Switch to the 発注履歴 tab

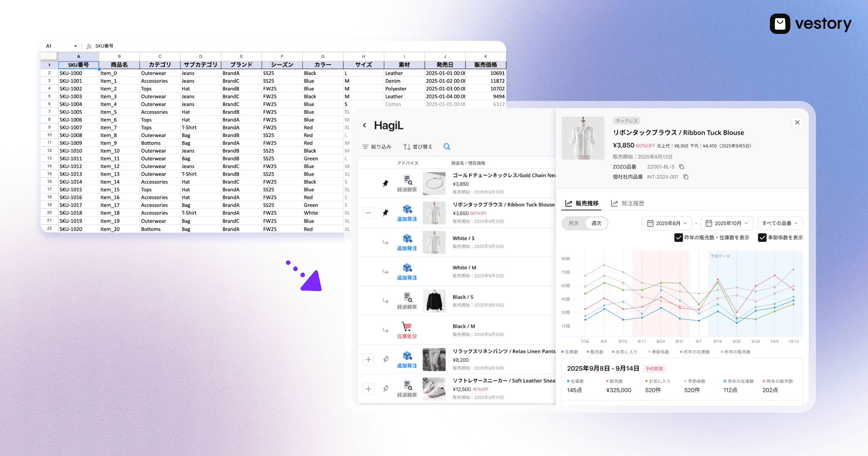(627, 204)
